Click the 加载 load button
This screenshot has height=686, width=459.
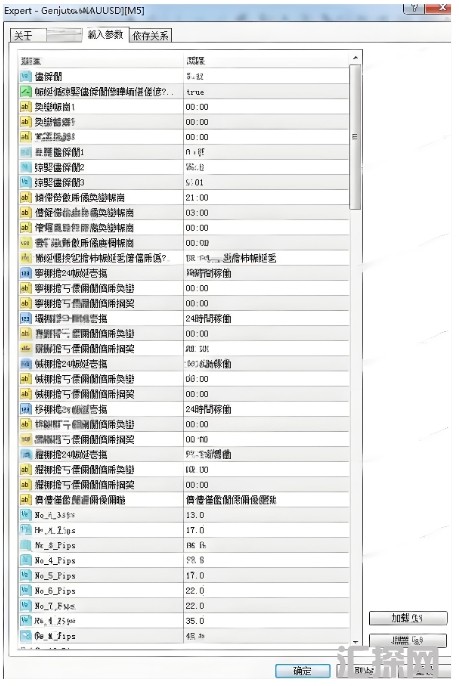(x=408, y=618)
